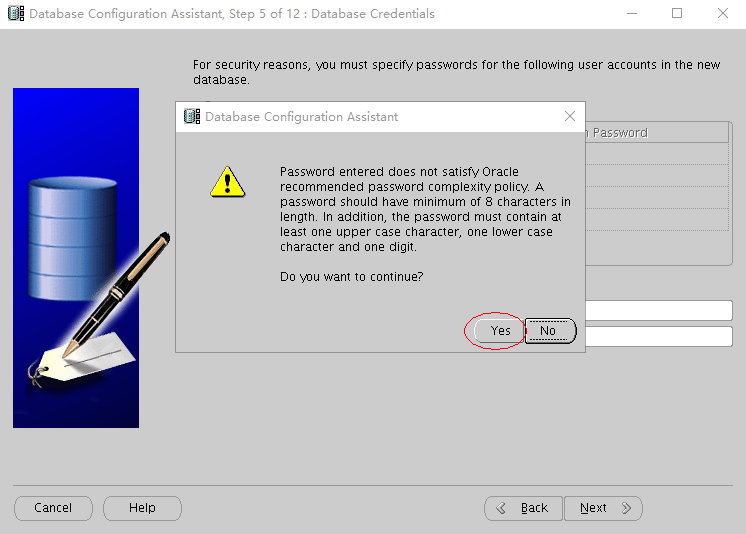This screenshot has width=746, height=534.
Task: Click the dialog's title bar database icon
Action: click(x=192, y=116)
